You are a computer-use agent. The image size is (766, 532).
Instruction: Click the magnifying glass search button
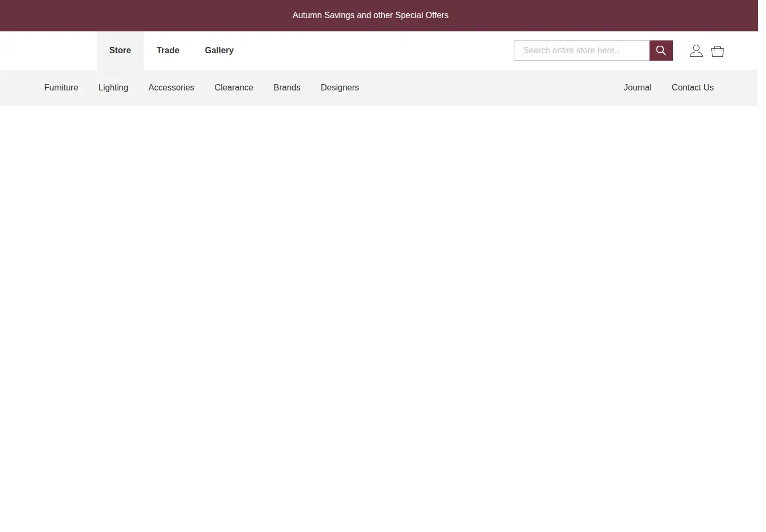(x=661, y=51)
